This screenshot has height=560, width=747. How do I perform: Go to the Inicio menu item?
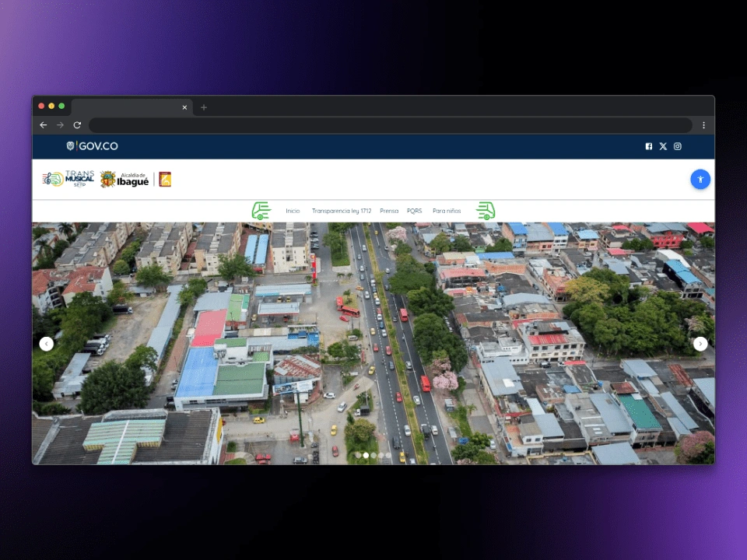click(x=293, y=211)
